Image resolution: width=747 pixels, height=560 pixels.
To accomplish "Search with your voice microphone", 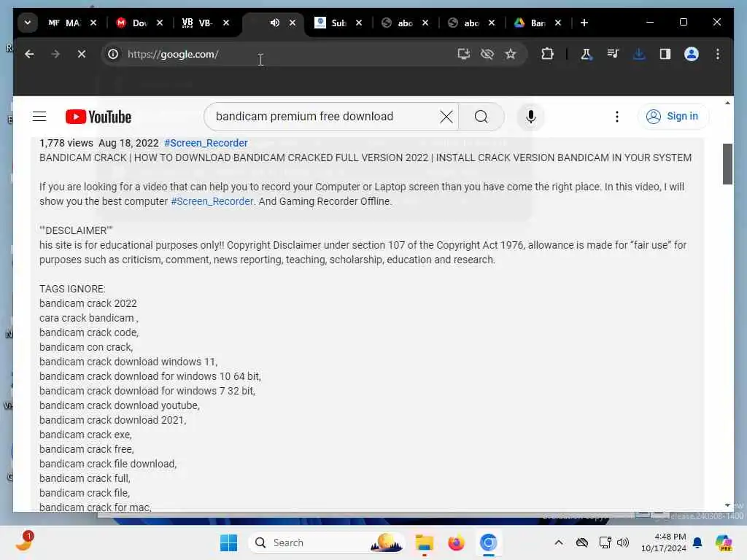I will pyautogui.click(x=531, y=117).
